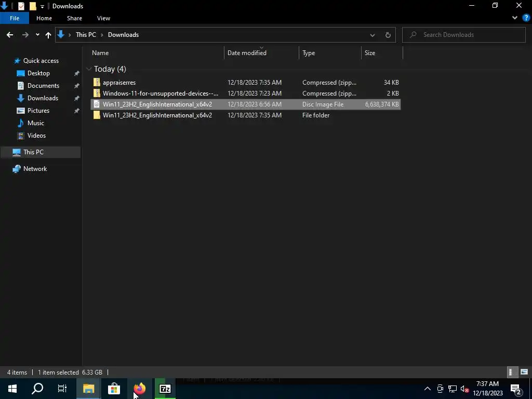Click the pin icon beside Desktop
Viewport: 532px width, 399px height.
pos(77,73)
